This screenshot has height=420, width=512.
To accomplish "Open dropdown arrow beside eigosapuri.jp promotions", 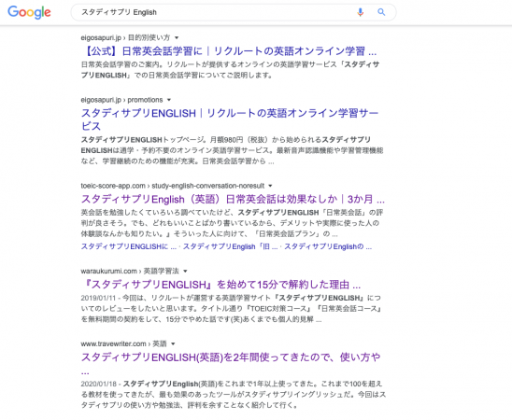I will 169,100.
